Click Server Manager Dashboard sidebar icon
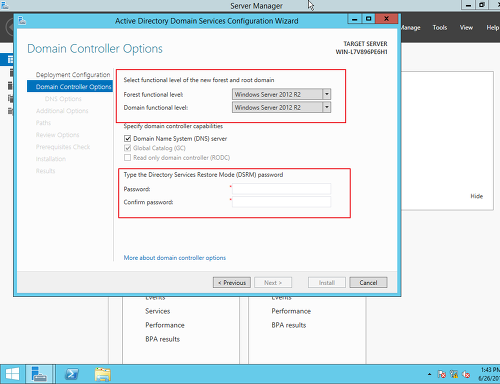Image resolution: width=500 pixels, height=384 pixels. (x=10, y=60)
